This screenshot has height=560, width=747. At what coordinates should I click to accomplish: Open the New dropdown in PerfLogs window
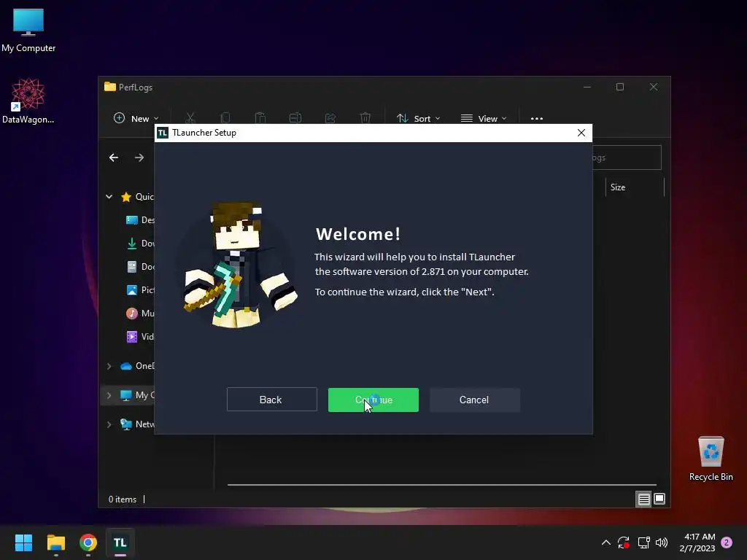tap(136, 118)
